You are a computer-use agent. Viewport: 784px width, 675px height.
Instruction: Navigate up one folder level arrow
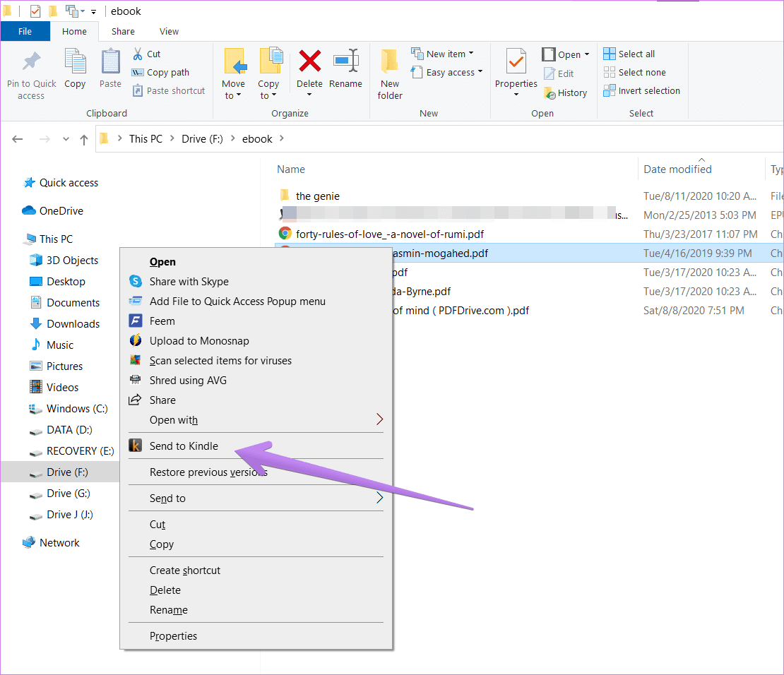[x=84, y=140]
